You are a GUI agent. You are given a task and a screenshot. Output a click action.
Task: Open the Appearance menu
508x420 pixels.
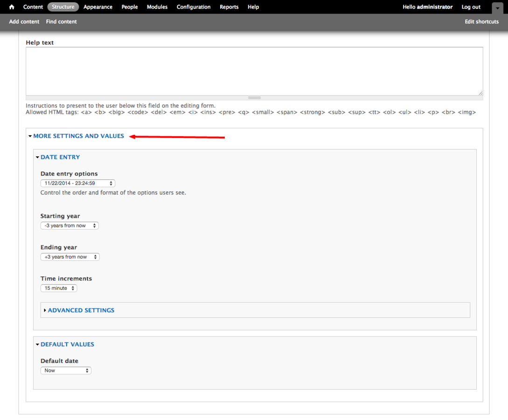point(98,7)
